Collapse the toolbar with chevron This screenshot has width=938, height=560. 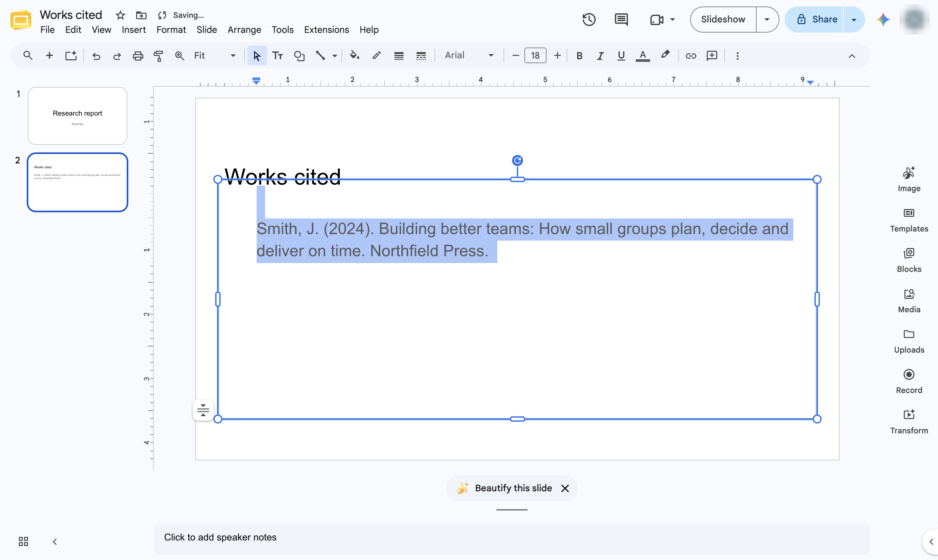(x=852, y=56)
